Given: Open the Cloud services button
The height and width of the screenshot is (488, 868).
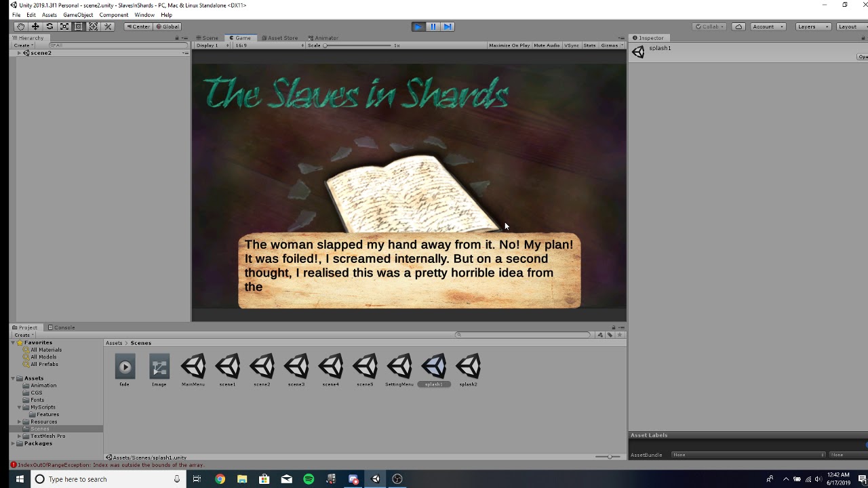Looking at the screenshot, I should tap(738, 26).
